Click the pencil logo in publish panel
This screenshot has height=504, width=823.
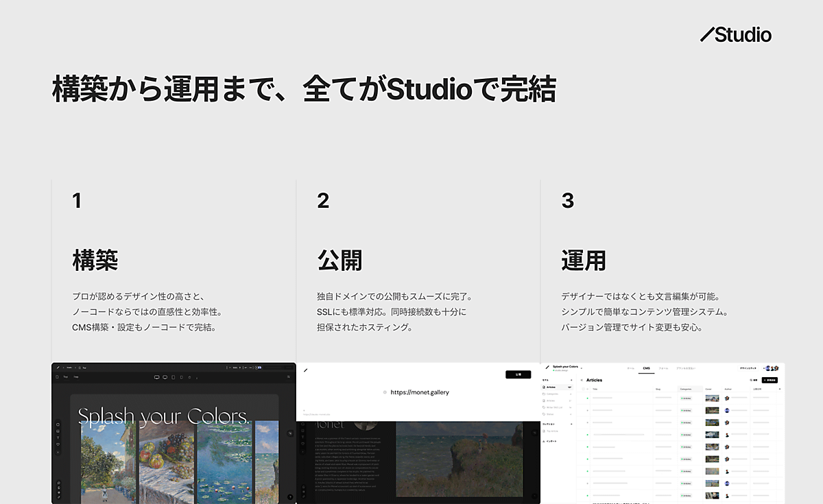(306, 370)
